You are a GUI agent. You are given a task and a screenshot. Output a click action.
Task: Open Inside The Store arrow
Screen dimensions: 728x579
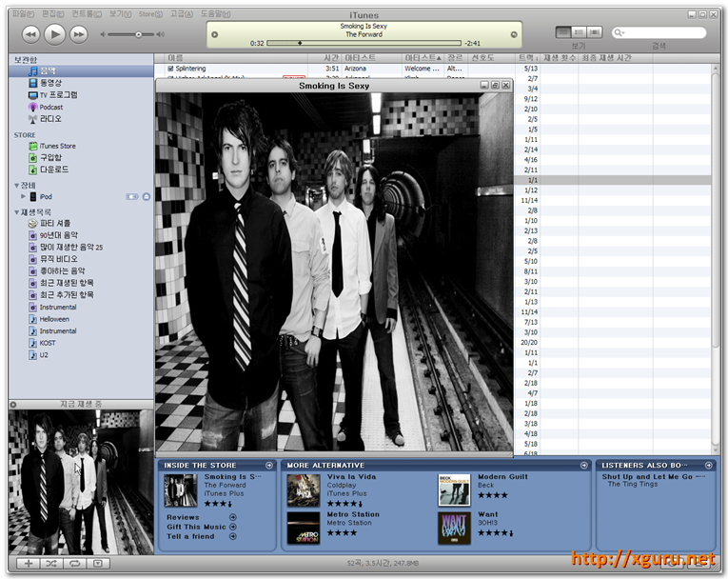tap(269, 465)
